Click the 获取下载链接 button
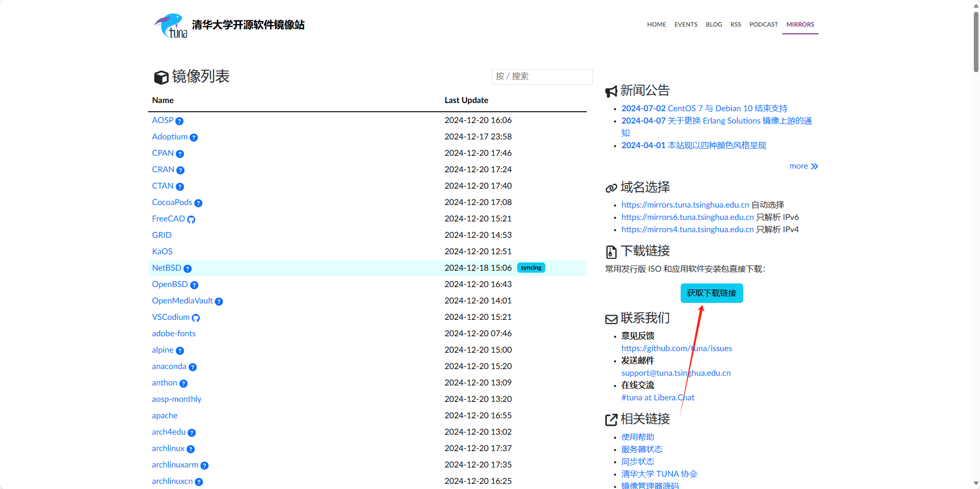Image resolution: width=980 pixels, height=489 pixels. coord(711,293)
